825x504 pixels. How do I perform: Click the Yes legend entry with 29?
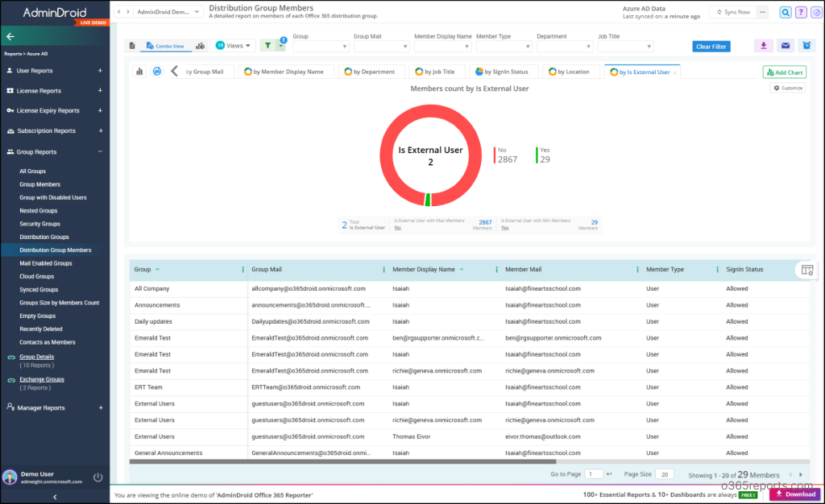coord(544,155)
